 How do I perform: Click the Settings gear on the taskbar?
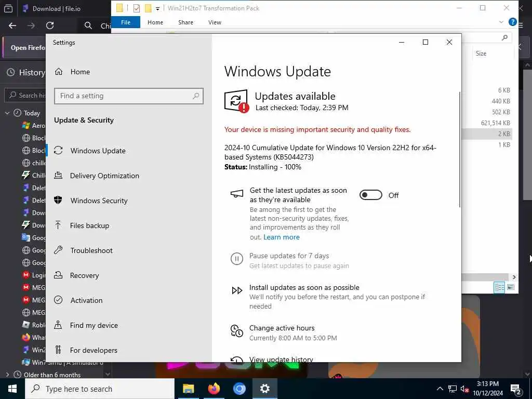[x=264, y=389]
